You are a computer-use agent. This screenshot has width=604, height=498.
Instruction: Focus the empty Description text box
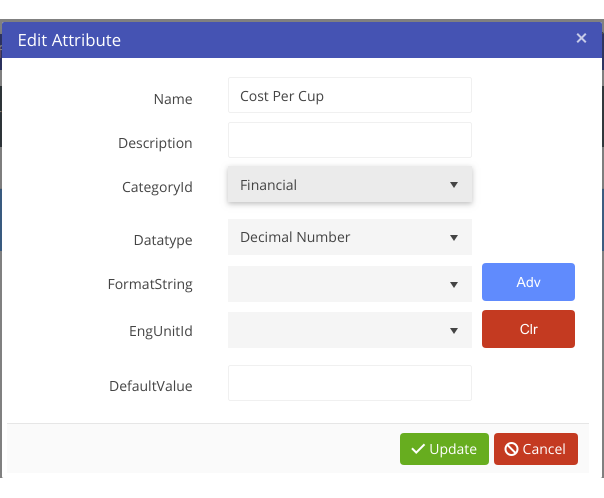(349, 141)
